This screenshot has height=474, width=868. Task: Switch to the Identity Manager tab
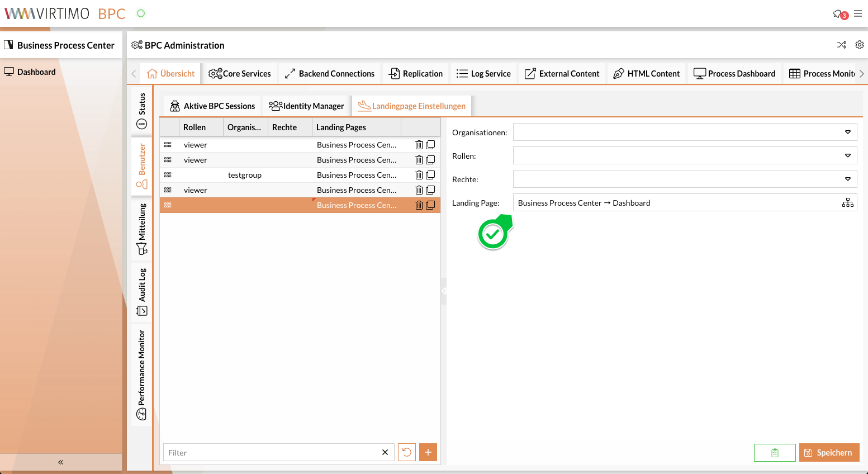pos(307,106)
